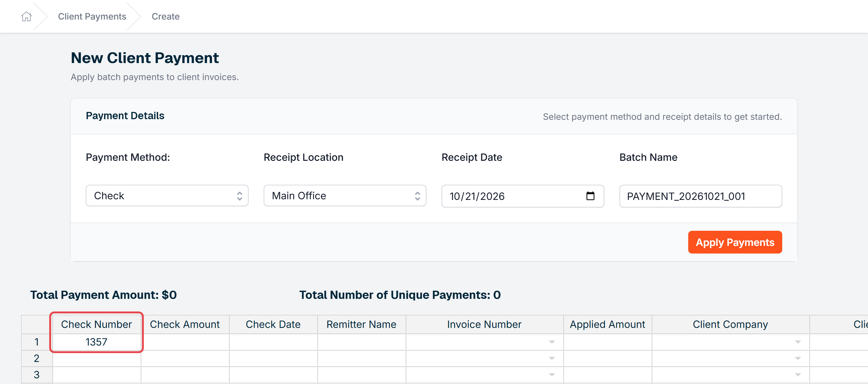Select row header 2 in the grid
The width and height of the screenshot is (868, 384).
pos(37,358)
